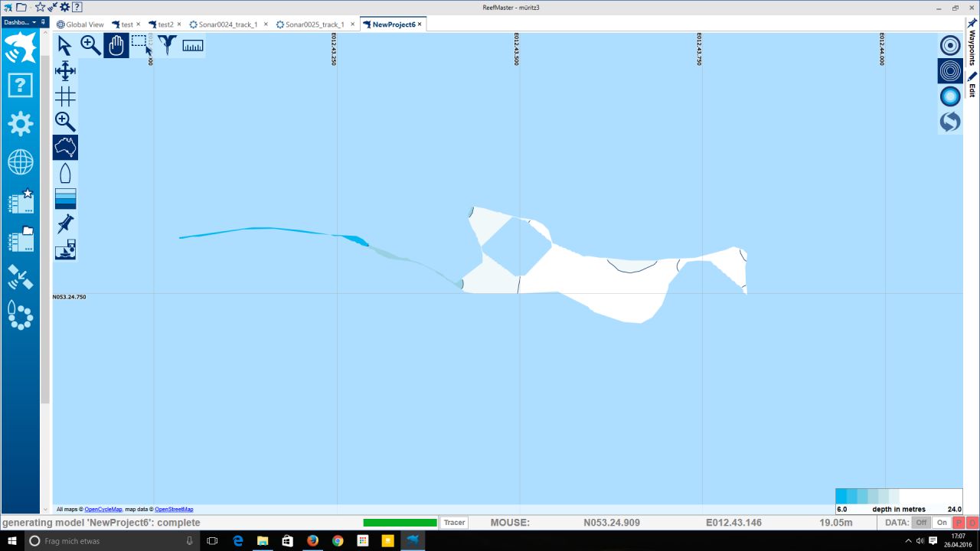Switch to the Global View tab
Screen dimensions: 980x551
click(80, 24)
